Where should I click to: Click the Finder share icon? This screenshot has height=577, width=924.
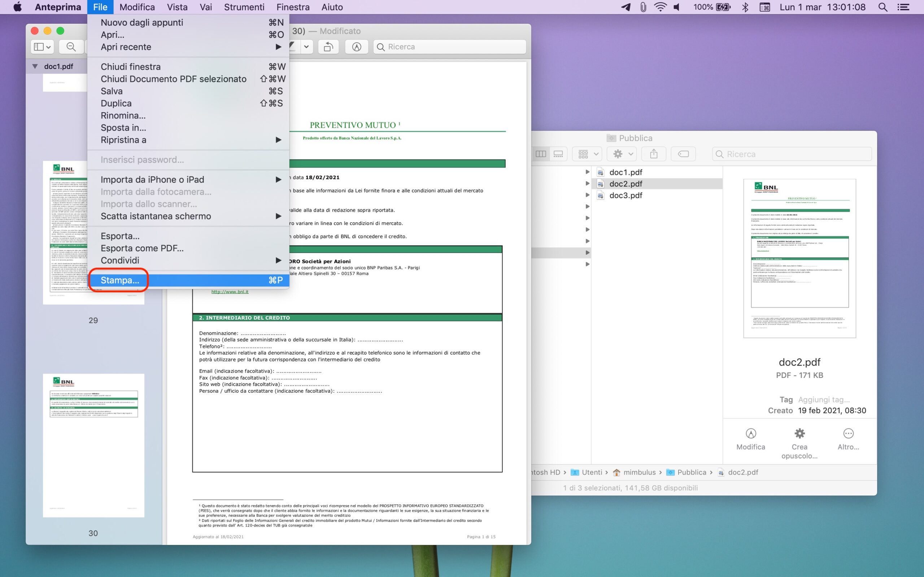click(x=654, y=154)
